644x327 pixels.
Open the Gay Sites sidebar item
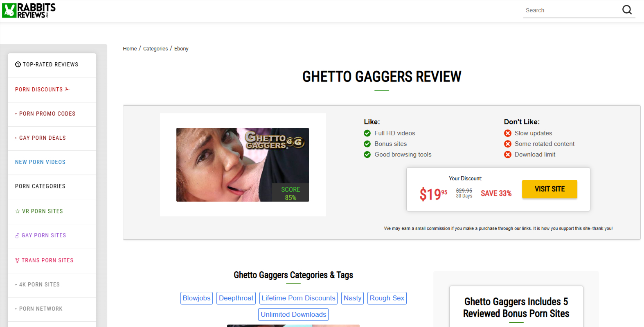[52, 236]
